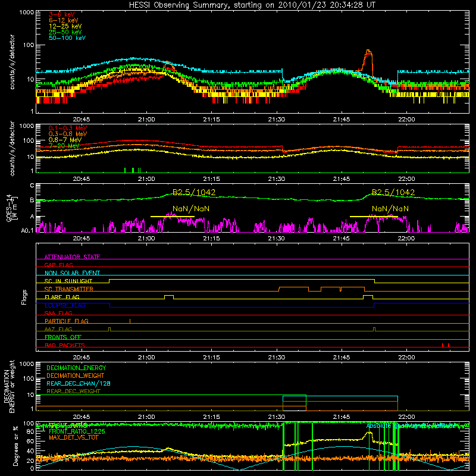This screenshot has height=476, width=476.
Task: Select the ECLIPSE_FLAG label
Action: pyautogui.click(x=65, y=305)
